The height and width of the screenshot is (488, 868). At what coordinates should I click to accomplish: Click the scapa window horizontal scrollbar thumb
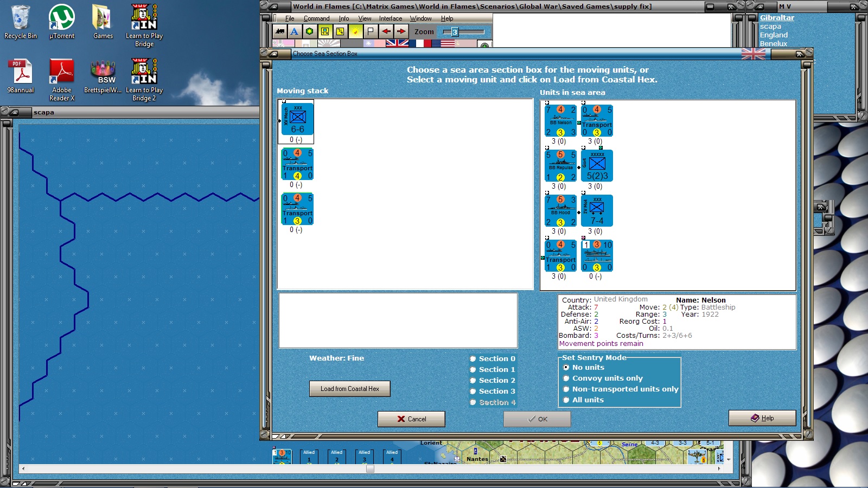coord(370,468)
